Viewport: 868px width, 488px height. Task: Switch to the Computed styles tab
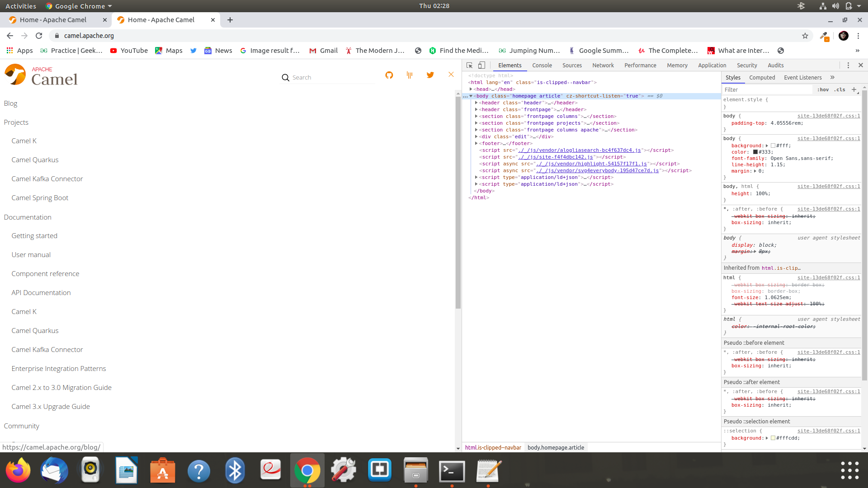pyautogui.click(x=762, y=78)
